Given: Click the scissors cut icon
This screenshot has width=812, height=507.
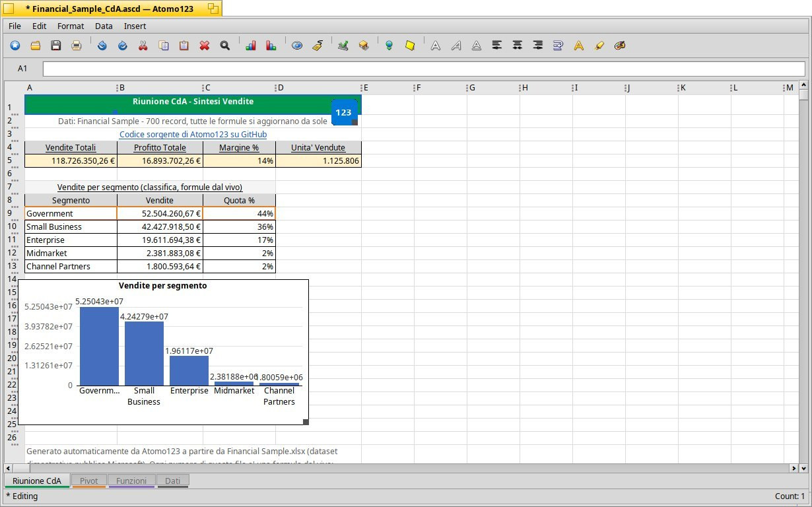Looking at the screenshot, I should click(143, 46).
